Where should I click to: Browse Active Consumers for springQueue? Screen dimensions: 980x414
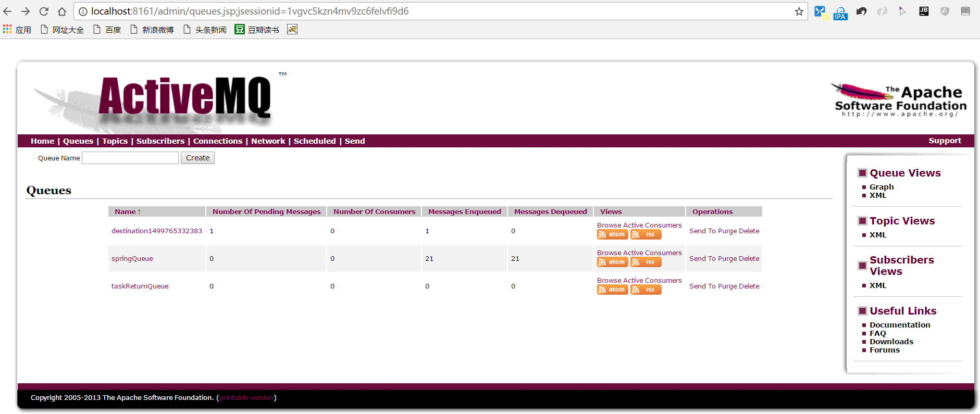pos(639,253)
